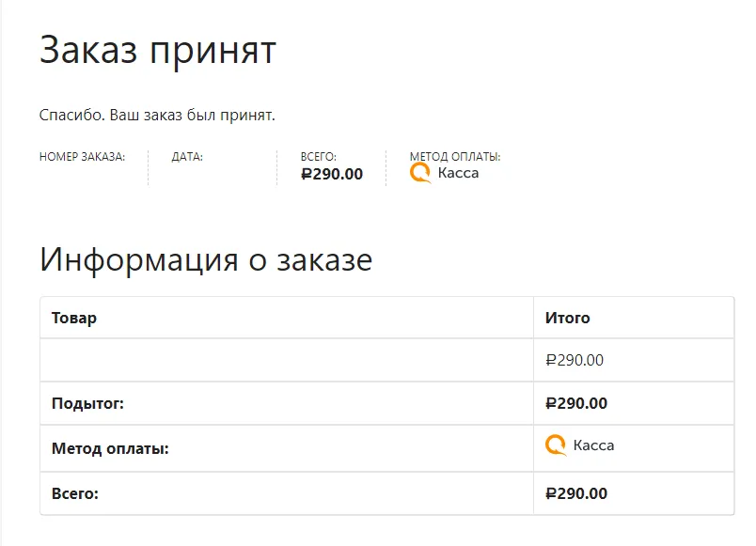The width and height of the screenshot is (756, 546).
Task: Click the subtotal amount ₽290.00
Action: pyautogui.click(x=576, y=403)
